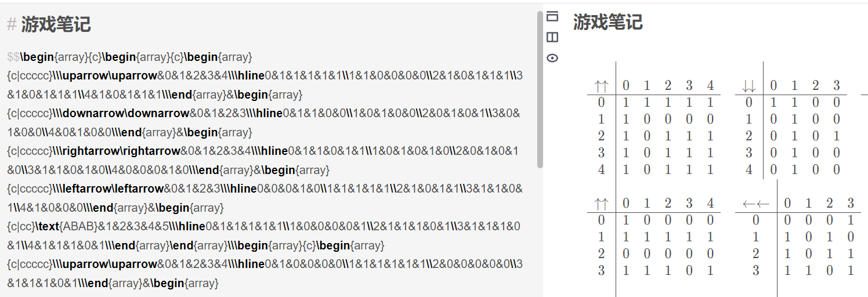Place cursor in editor heading 游戏笔记

(56, 24)
